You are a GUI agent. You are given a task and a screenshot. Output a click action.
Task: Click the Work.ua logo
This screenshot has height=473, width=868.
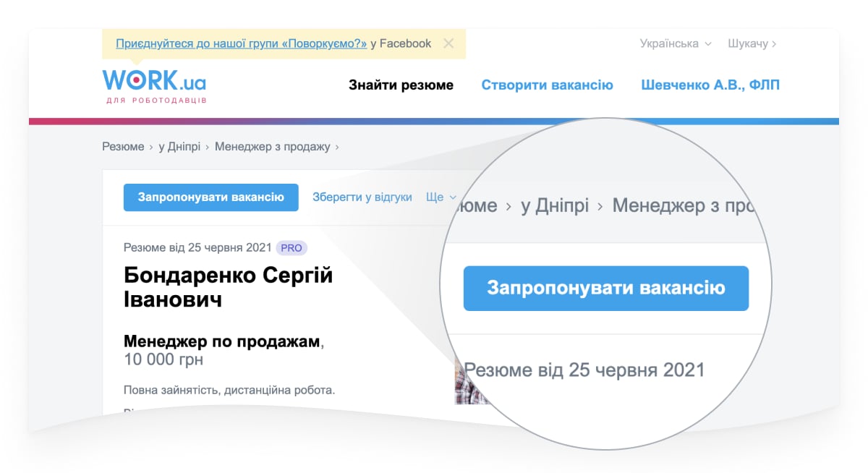[x=154, y=84]
